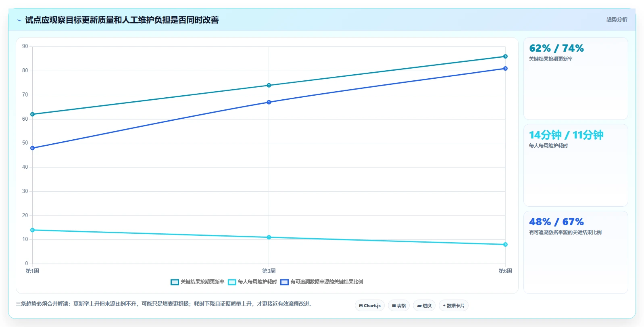
Task: Toggle the 关键结果按期更新率 legend series
Action: click(198, 282)
